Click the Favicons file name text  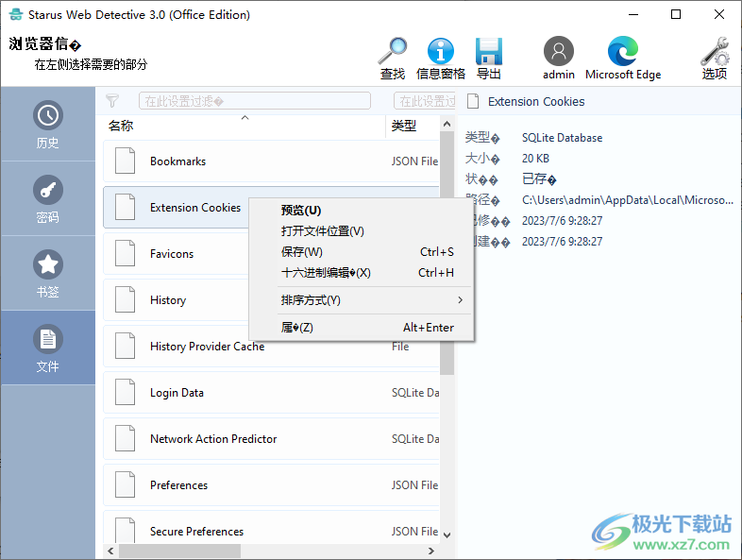(172, 254)
